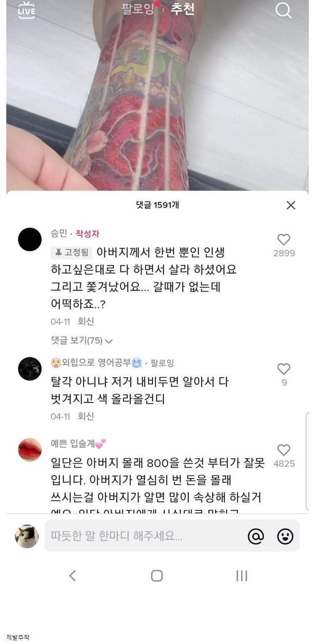This screenshot has width=329, height=644.
Task: Open the red lips profile avatar
Action: (30, 450)
